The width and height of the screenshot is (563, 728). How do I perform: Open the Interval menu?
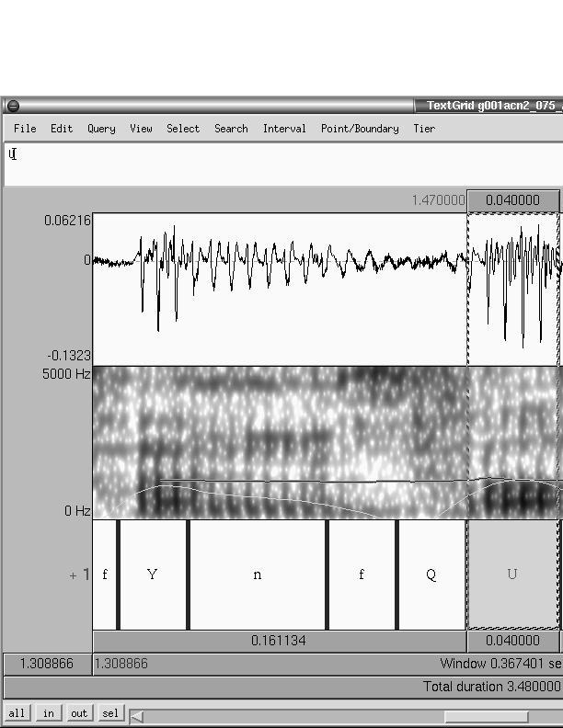pyautogui.click(x=284, y=129)
